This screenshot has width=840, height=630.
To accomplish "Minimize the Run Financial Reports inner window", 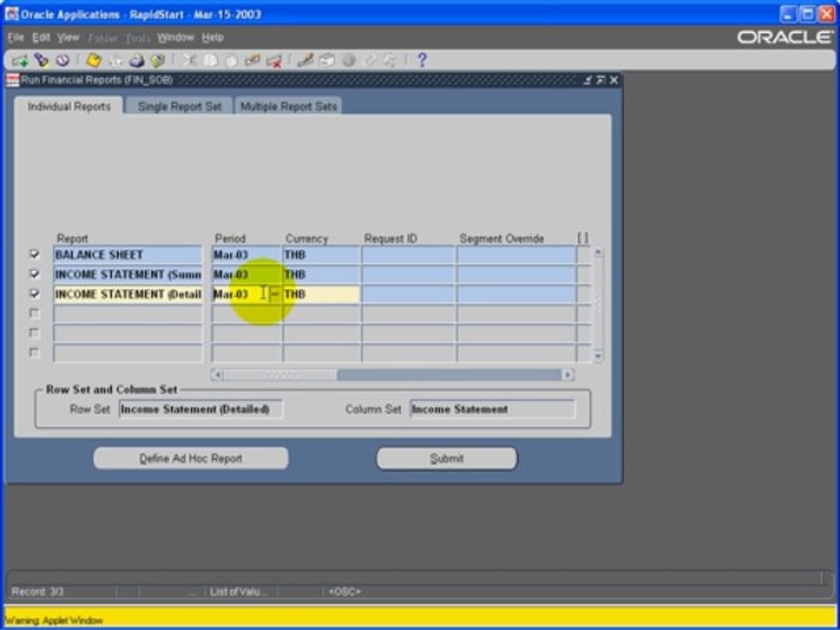I will tap(588, 80).
